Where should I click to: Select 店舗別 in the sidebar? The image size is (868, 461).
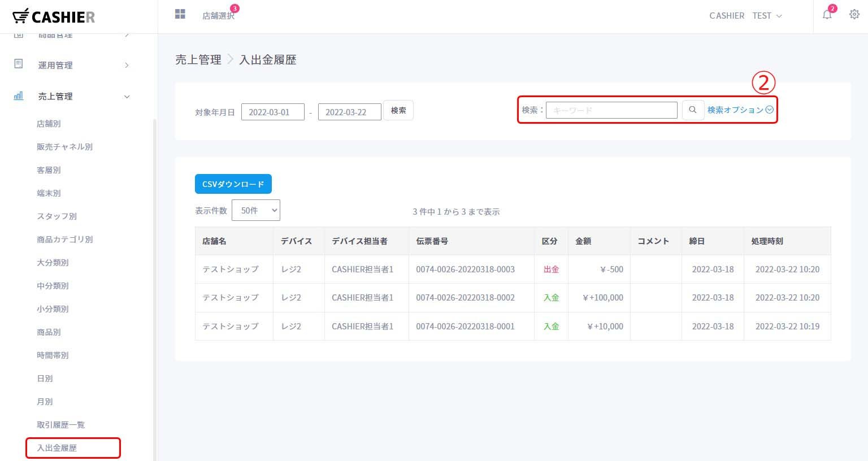(x=49, y=124)
